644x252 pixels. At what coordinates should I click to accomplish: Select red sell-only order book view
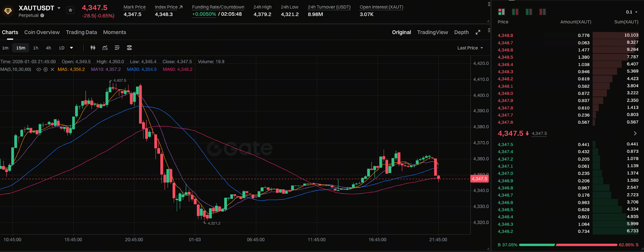pos(543,12)
